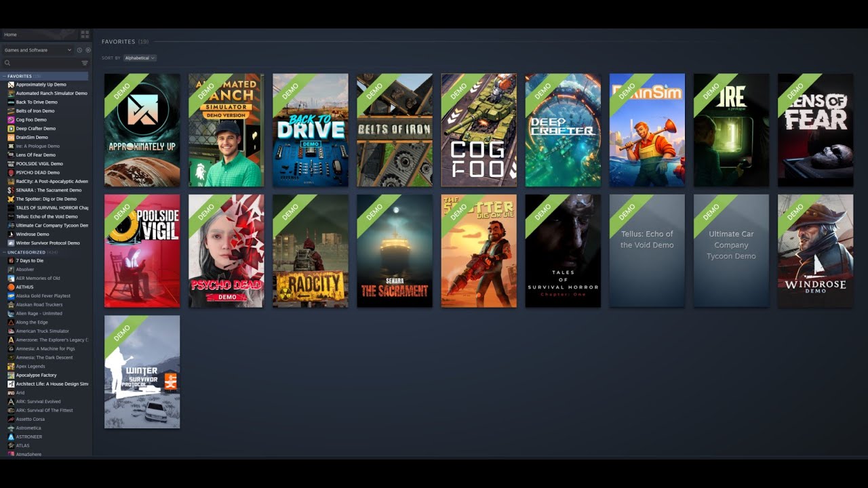Open the RadCity cover tile

(311, 251)
